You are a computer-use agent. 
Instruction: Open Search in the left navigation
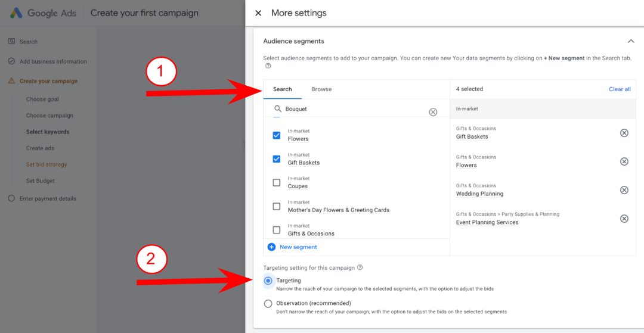[x=29, y=42]
